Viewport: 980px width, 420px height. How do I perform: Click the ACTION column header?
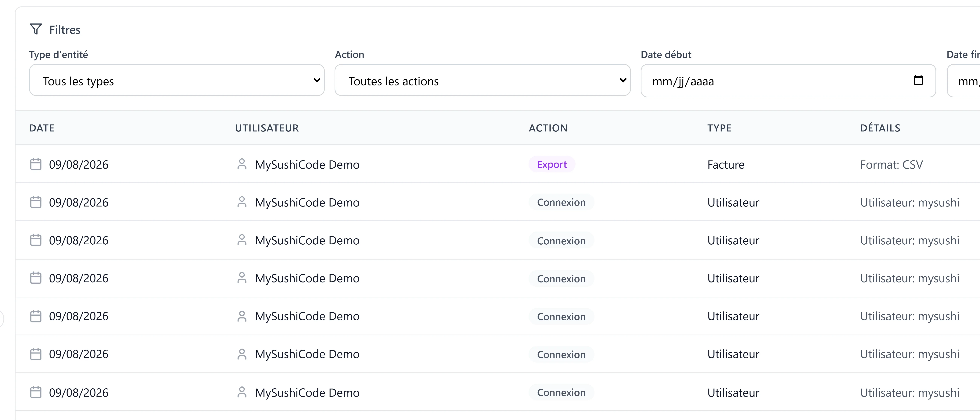tap(548, 128)
